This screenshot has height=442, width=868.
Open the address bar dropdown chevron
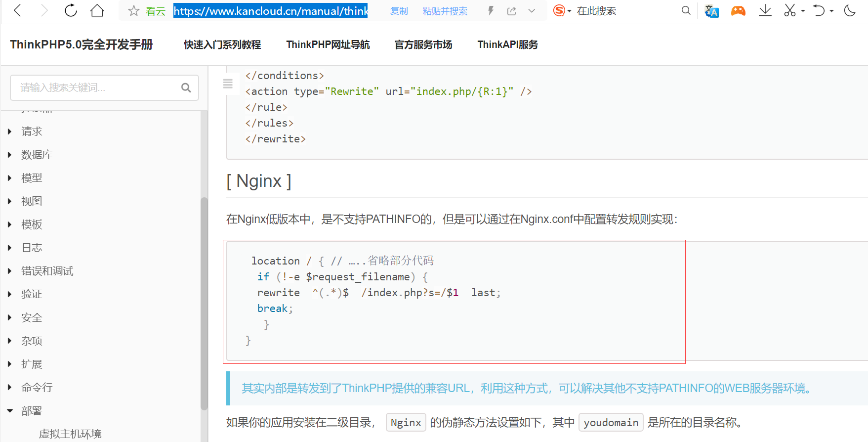(x=532, y=11)
